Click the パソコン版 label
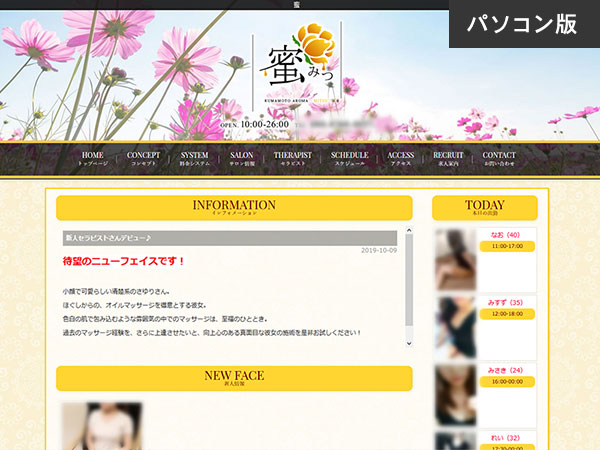This screenshot has height=450, width=600. click(x=523, y=25)
